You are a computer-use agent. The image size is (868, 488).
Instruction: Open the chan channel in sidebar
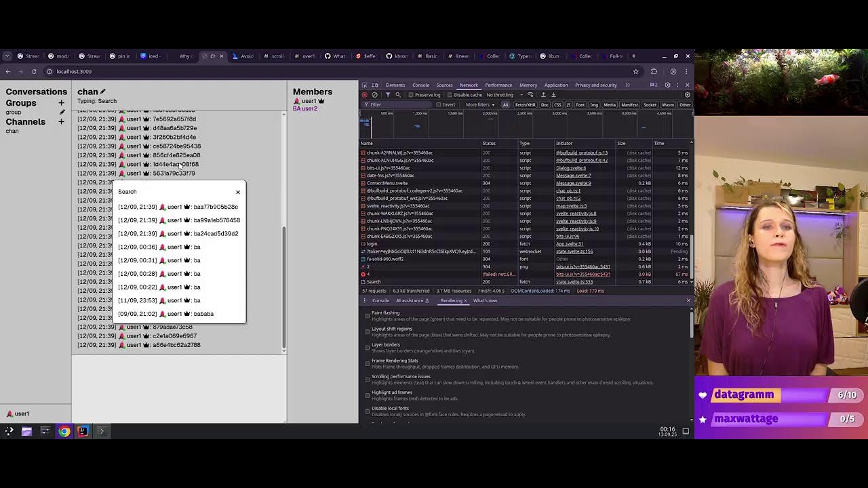pyautogui.click(x=12, y=131)
